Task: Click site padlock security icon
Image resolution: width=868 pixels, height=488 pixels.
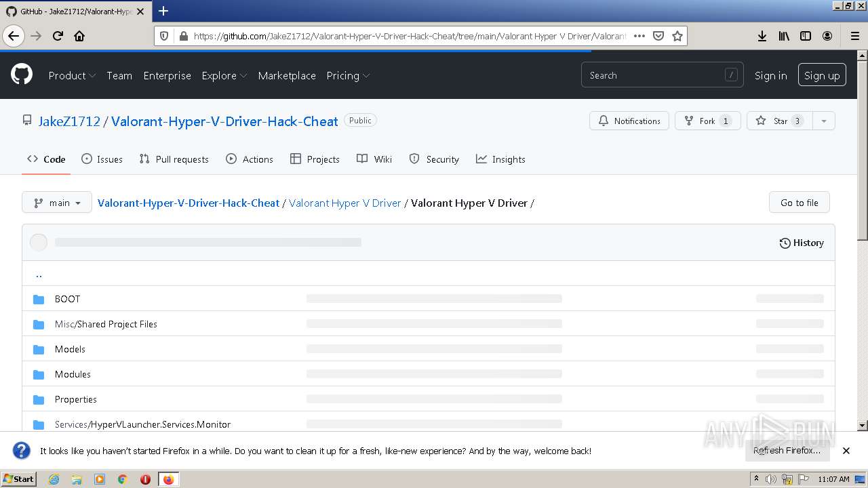Action: pos(183,36)
